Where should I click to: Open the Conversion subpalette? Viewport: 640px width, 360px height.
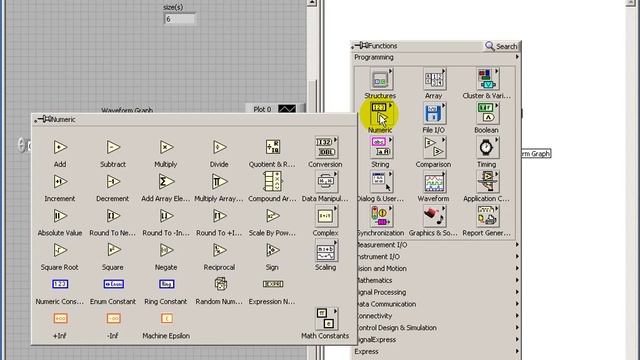(325, 147)
